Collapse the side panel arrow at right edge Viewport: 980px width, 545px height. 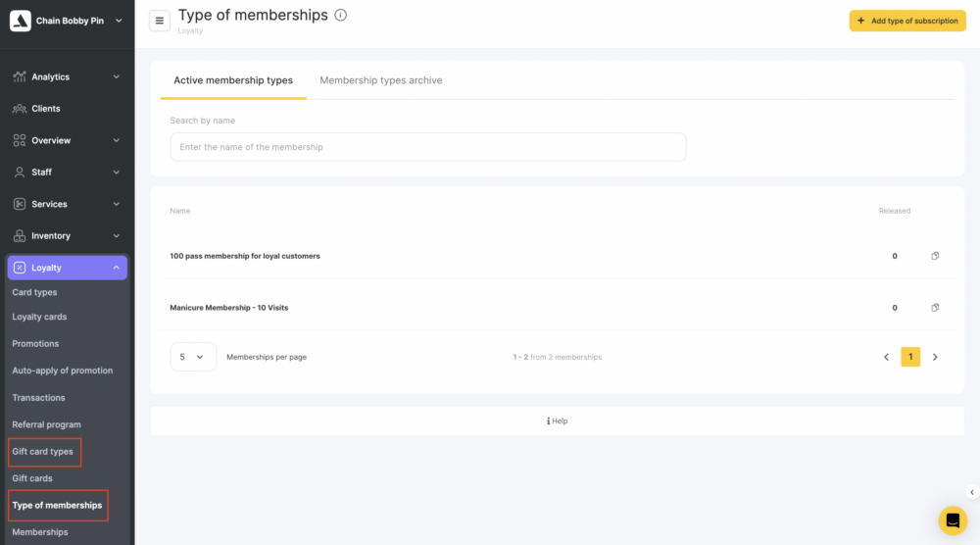tap(972, 492)
